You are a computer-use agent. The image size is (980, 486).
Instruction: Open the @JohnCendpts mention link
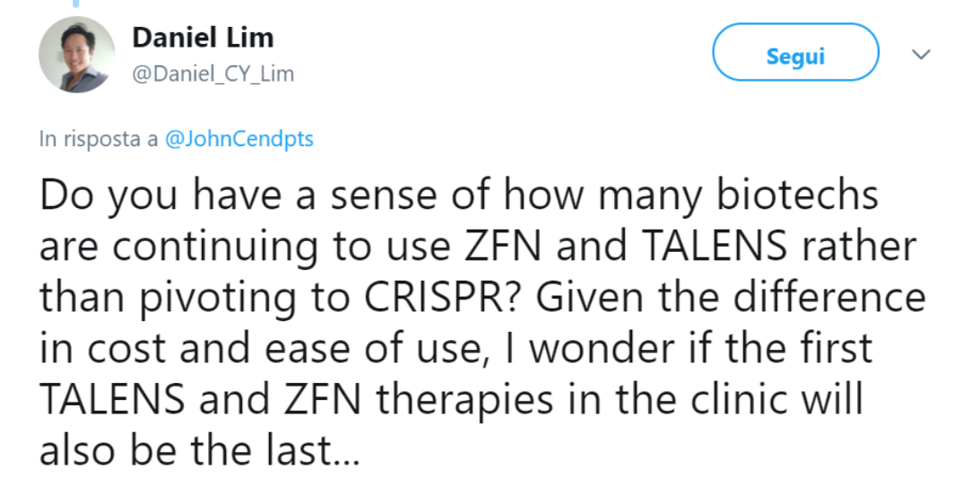click(240, 140)
